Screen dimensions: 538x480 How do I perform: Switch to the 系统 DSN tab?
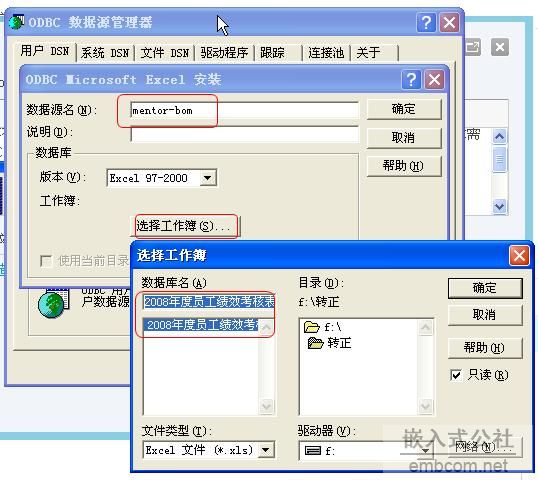point(105,53)
